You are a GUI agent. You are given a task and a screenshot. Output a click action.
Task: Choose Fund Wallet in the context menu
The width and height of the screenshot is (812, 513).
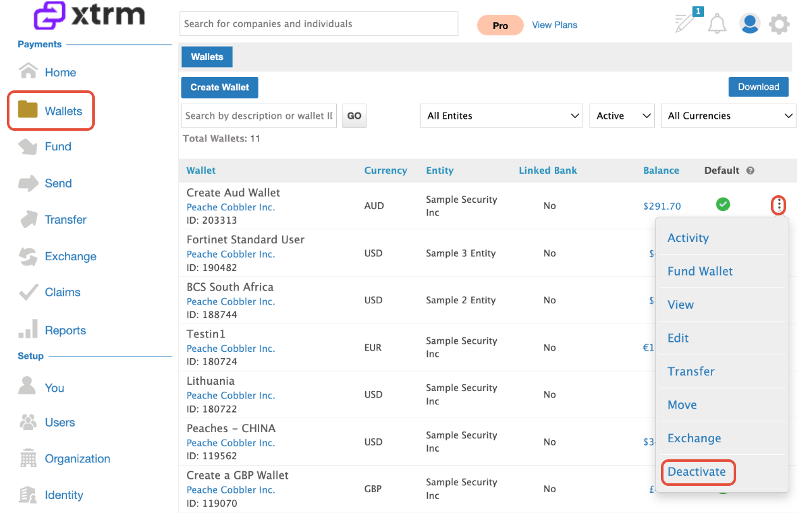700,271
